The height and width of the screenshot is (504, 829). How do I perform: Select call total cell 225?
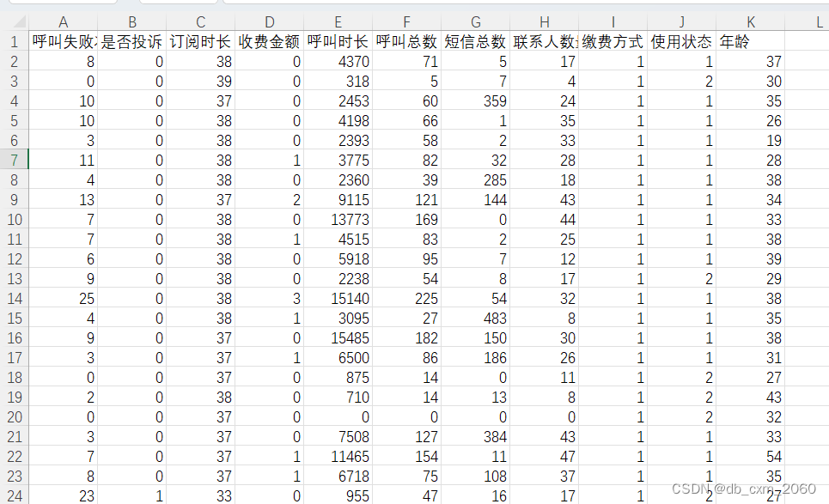click(406, 299)
